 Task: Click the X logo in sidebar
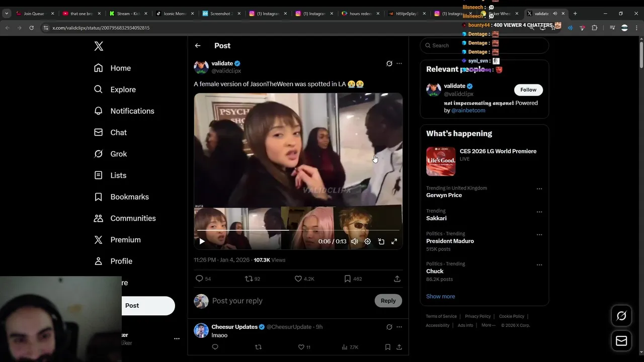coord(99,46)
